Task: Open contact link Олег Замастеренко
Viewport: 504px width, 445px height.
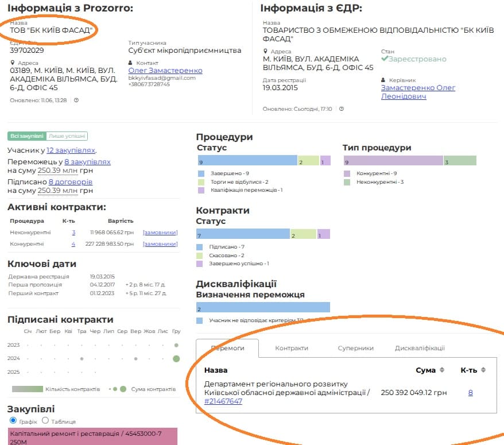Action: (x=165, y=71)
